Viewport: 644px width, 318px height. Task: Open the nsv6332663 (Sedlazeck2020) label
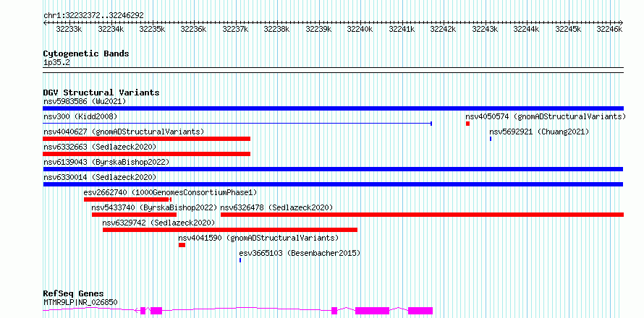click(100, 147)
